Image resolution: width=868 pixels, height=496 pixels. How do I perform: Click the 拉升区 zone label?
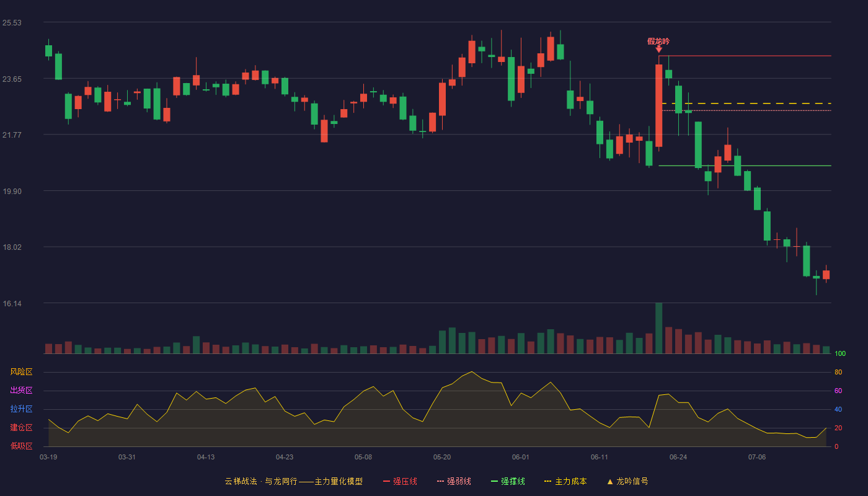21,409
